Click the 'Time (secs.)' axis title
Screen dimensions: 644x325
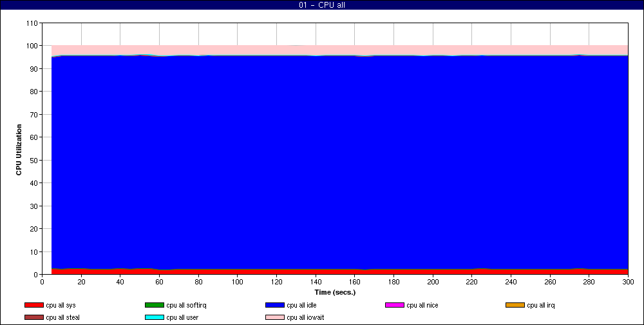click(x=335, y=292)
